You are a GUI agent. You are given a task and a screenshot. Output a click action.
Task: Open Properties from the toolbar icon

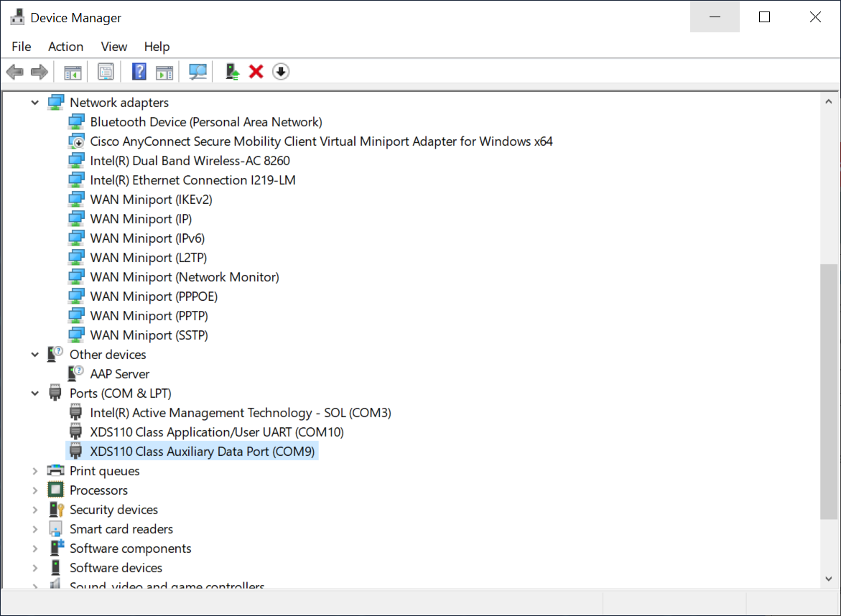point(106,72)
